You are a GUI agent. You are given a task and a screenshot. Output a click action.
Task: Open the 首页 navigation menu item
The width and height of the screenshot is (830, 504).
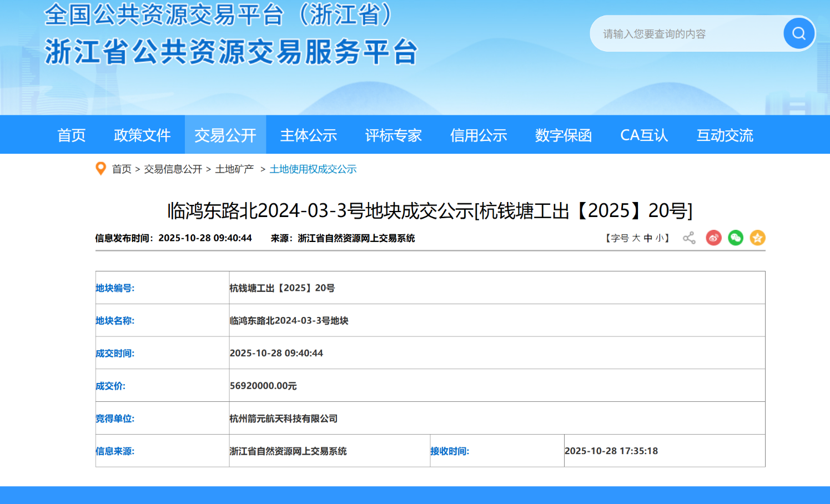pyautogui.click(x=72, y=135)
